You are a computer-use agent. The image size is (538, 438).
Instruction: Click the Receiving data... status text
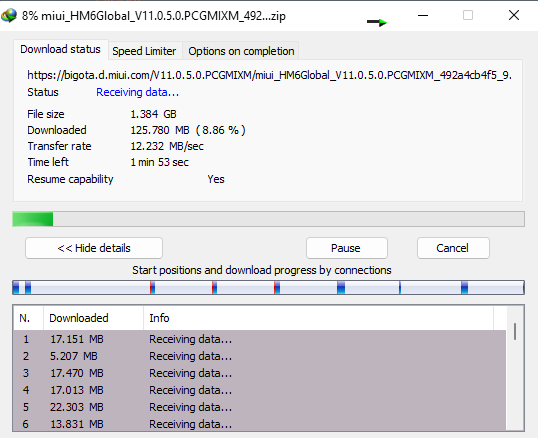pos(138,92)
